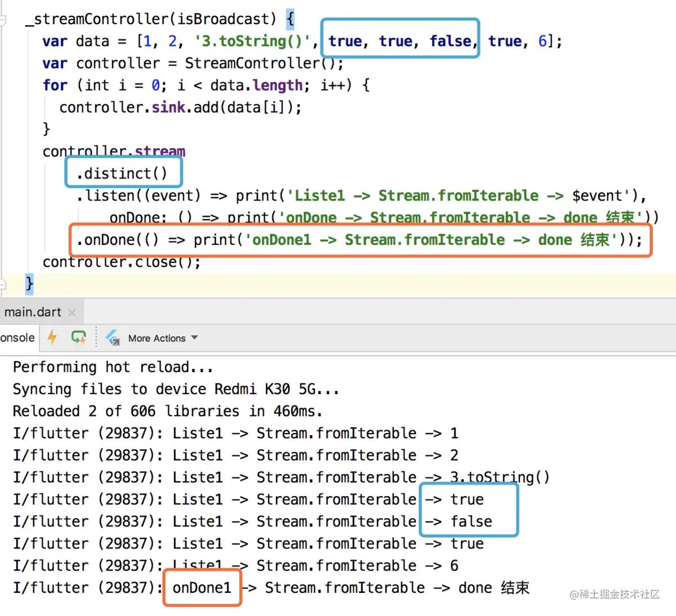Screen dimensions: 676x616
Task: Collapse the _streamController method fold marker
Action: pyautogui.click(x=3, y=20)
